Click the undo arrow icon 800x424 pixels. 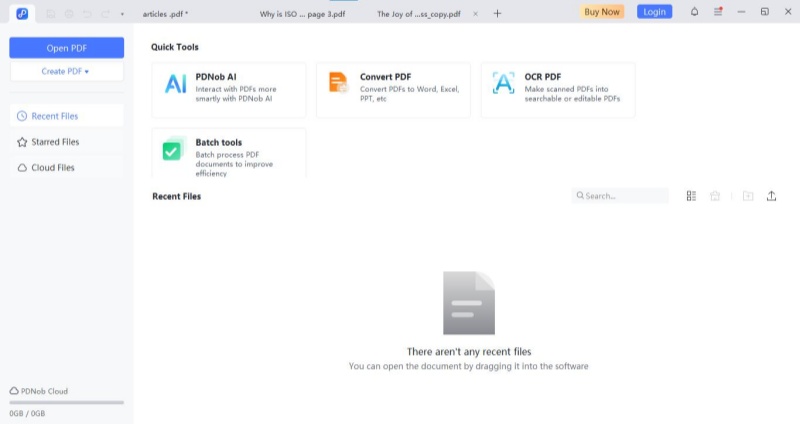click(x=87, y=14)
